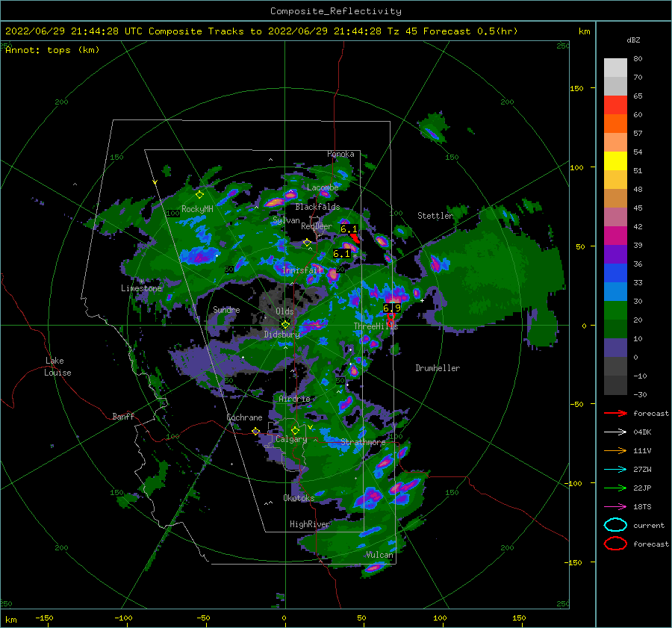Select the RedDeer city label
Screen dimensions: 672x628
point(317,226)
